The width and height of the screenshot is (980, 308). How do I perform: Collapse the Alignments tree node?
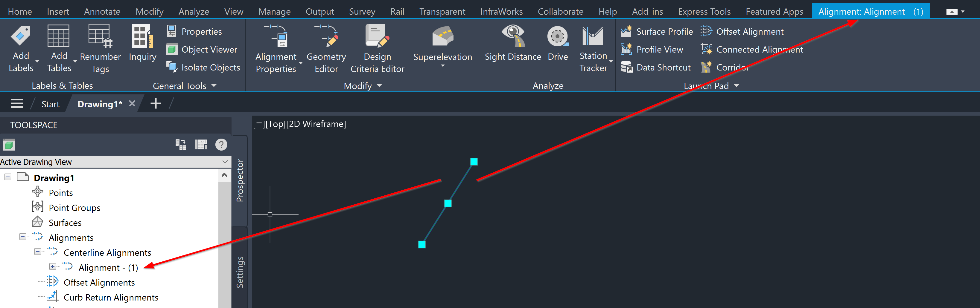tap(23, 237)
